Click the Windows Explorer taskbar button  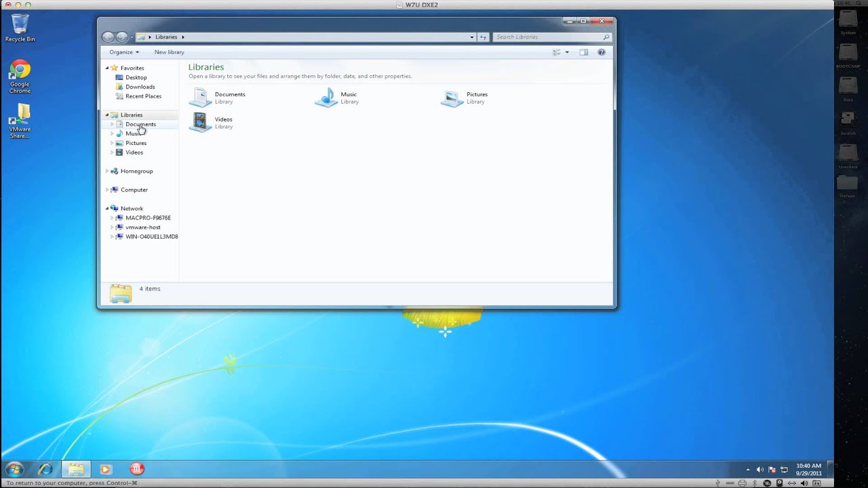point(76,469)
